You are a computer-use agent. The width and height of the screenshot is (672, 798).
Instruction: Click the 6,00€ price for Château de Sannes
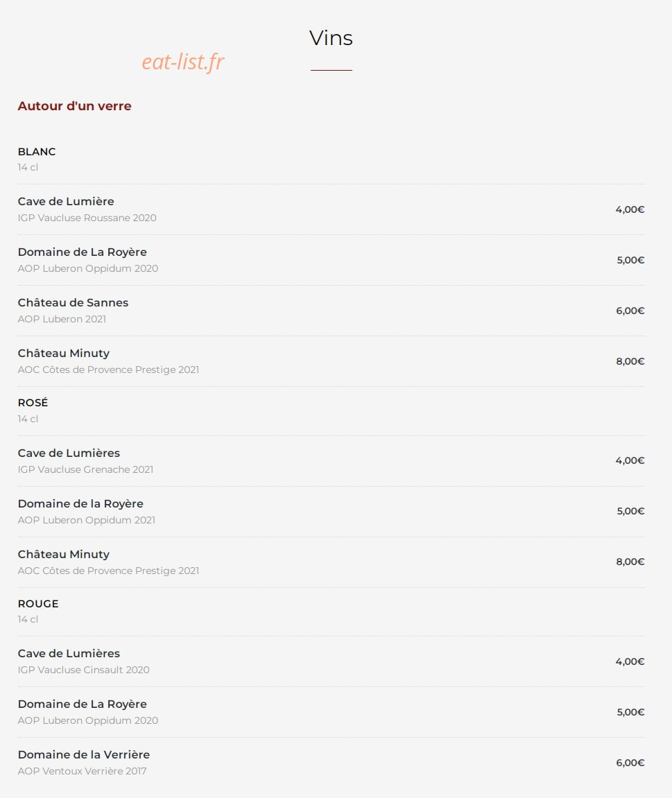click(630, 311)
